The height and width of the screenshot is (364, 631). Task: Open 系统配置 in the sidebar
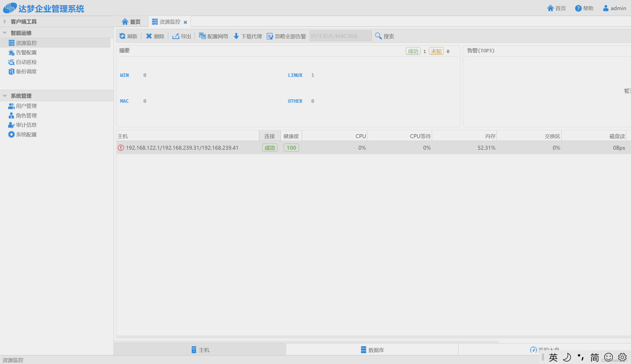pyautogui.click(x=23, y=134)
